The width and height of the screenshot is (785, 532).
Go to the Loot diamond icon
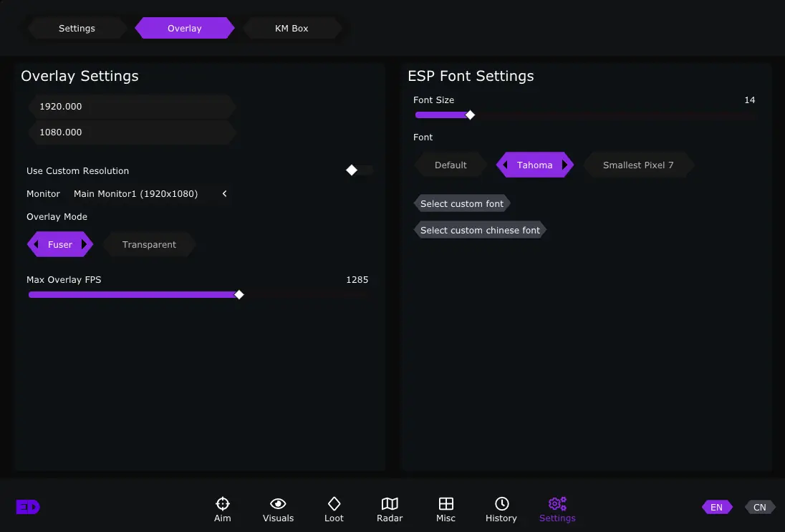click(334, 504)
